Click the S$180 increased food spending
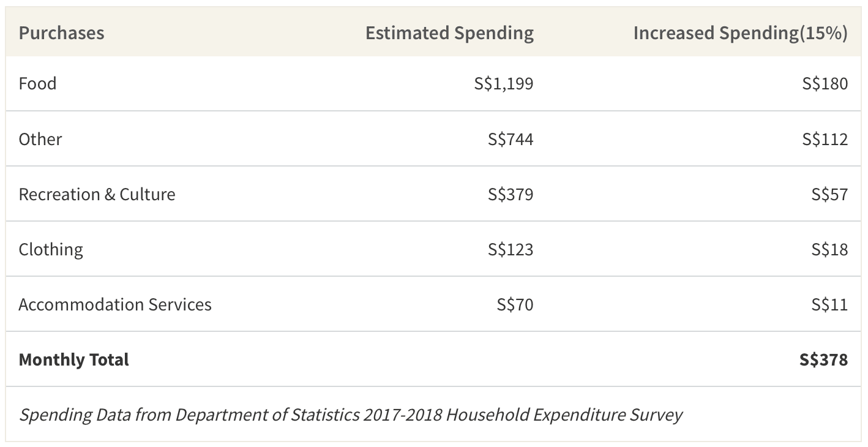This screenshot has height=447, width=868. click(825, 84)
